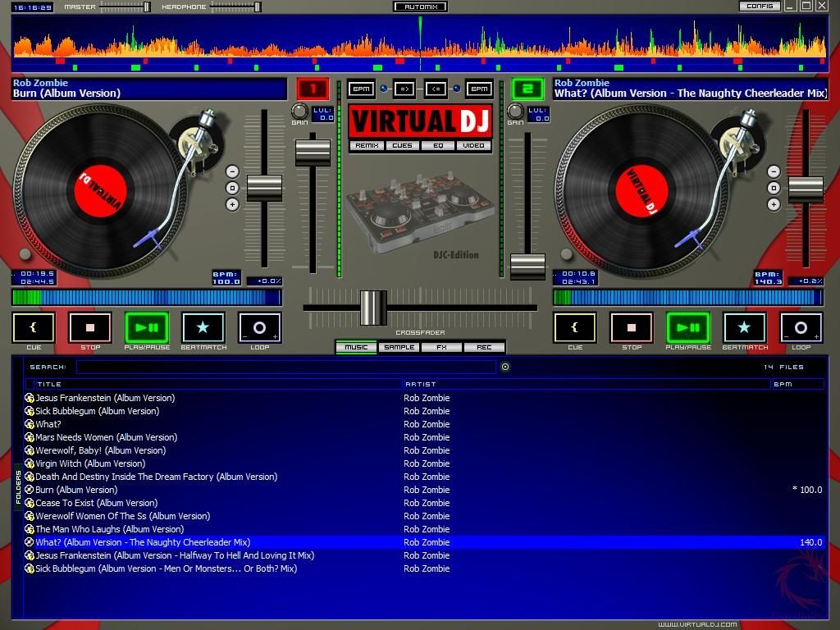Sort tracks by ARTIST column
Viewport: 840px width, 630px height.
tap(587, 384)
